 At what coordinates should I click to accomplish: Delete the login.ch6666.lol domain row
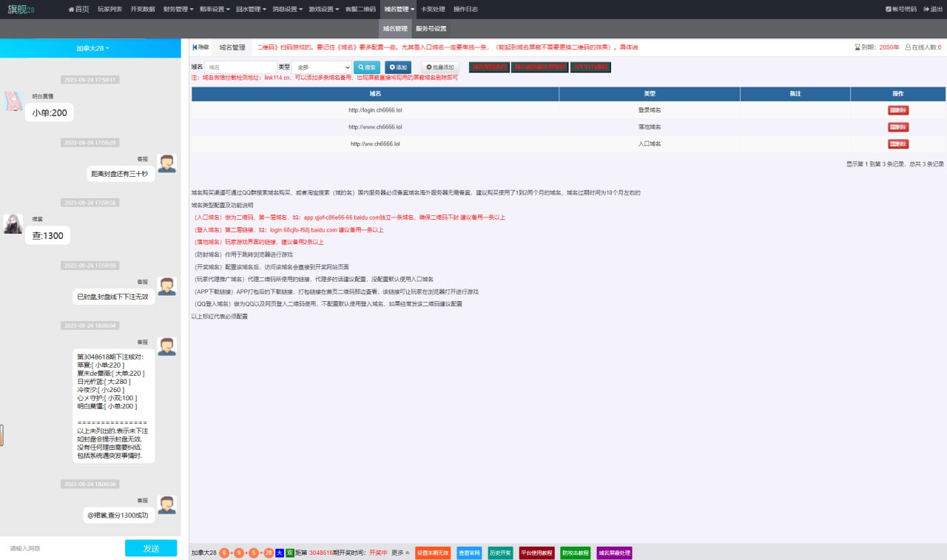[x=897, y=110]
